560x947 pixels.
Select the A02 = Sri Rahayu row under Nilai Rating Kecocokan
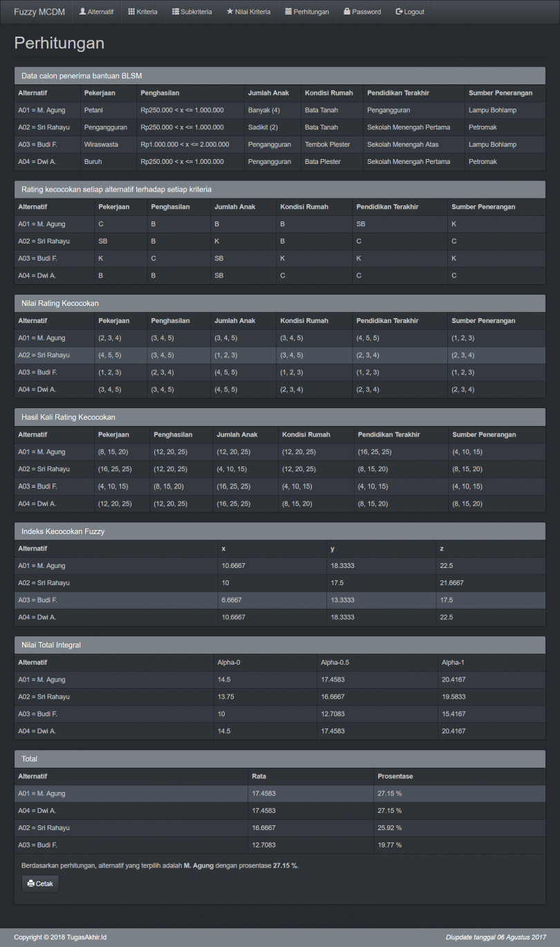[279, 355]
